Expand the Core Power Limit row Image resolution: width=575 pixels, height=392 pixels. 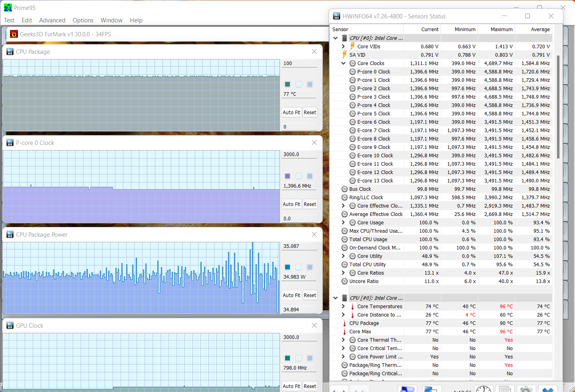(343, 357)
